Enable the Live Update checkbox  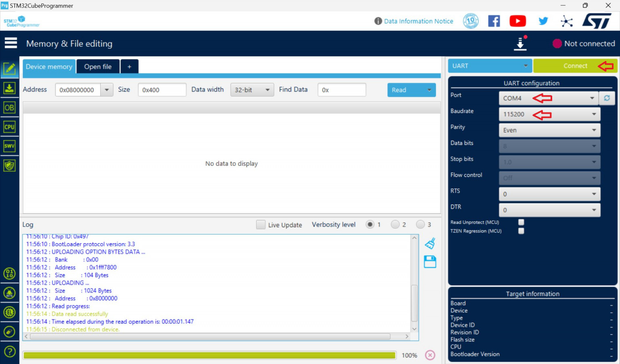tap(261, 225)
